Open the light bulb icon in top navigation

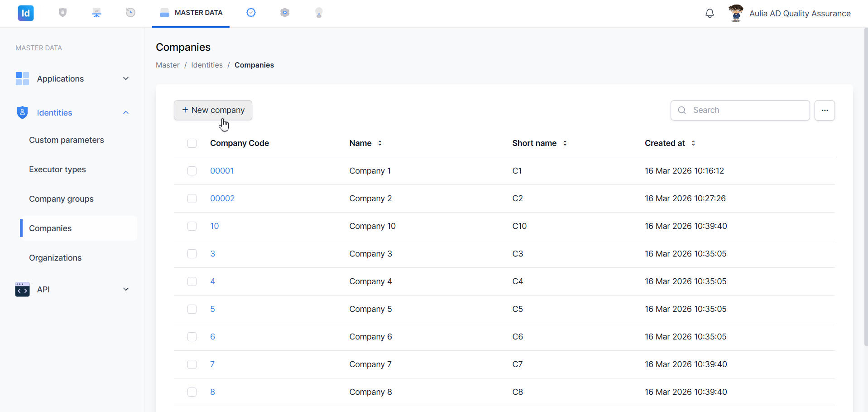tap(319, 13)
